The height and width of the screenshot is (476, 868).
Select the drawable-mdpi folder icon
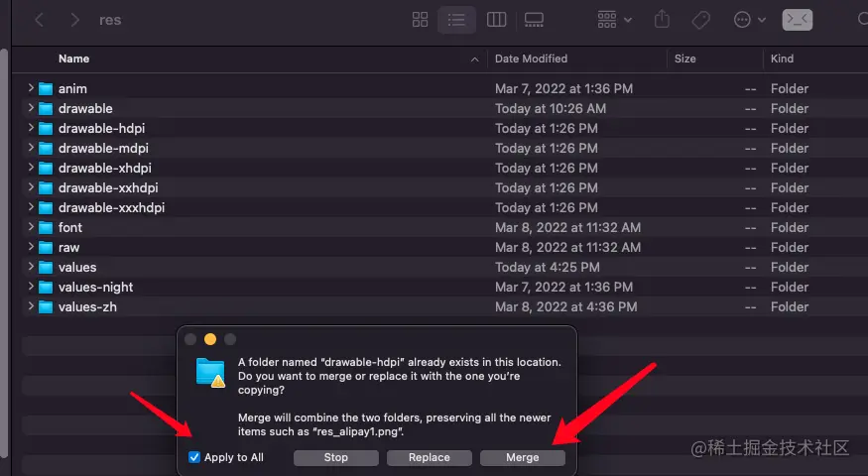click(46, 149)
